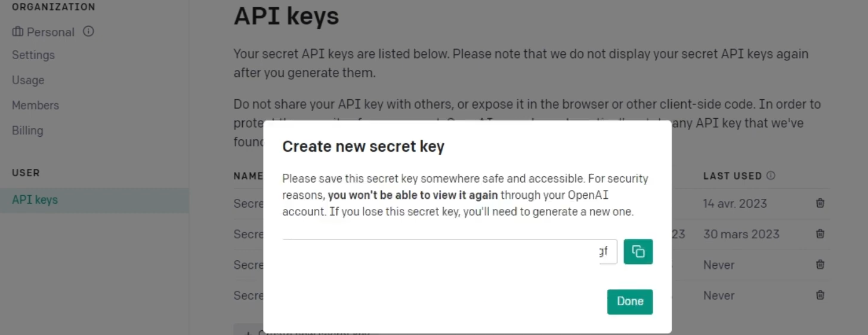Click the LAST USED column header
Image resolution: width=868 pixels, height=335 pixels.
pyautogui.click(x=733, y=176)
